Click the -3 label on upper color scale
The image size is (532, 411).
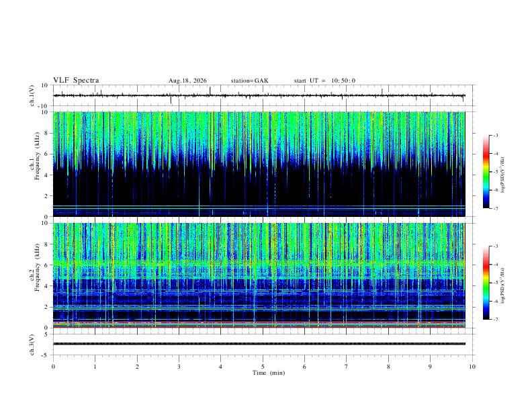[495, 135]
